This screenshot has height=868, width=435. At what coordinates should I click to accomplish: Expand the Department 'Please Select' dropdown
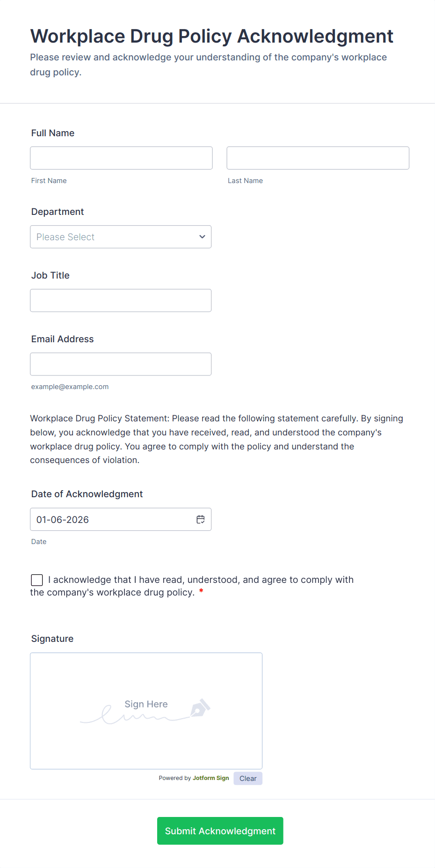[x=121, y=237]
